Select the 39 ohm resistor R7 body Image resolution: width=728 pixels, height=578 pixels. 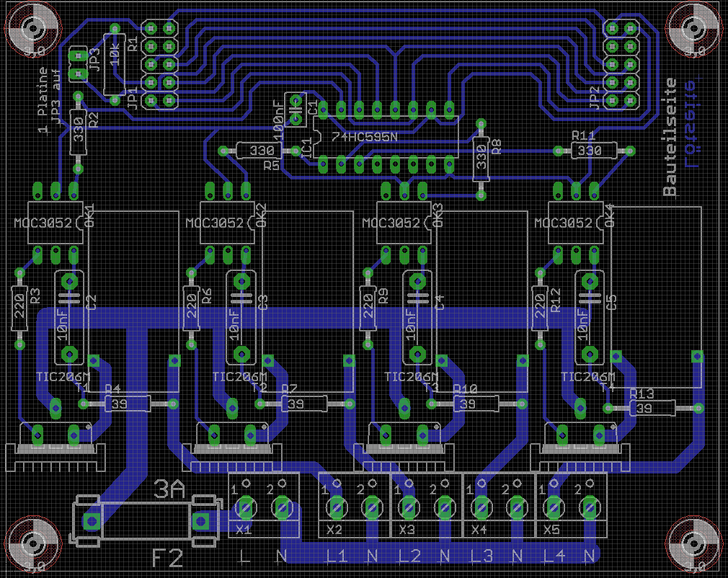[x=304, y=404]
